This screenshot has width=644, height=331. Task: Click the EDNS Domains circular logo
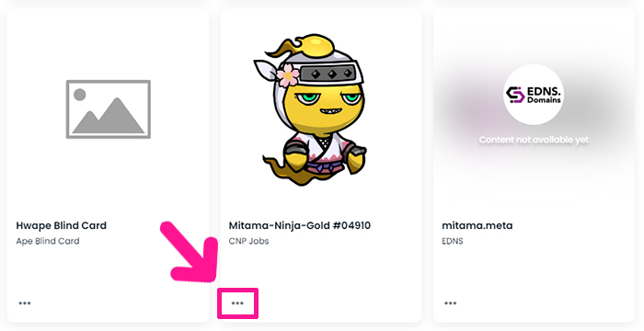point(534,95)
